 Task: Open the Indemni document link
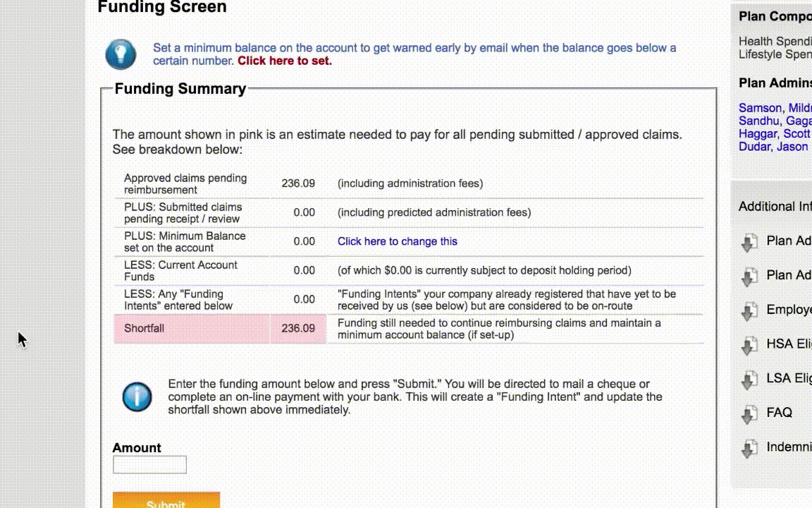click(x=789, y=447)
